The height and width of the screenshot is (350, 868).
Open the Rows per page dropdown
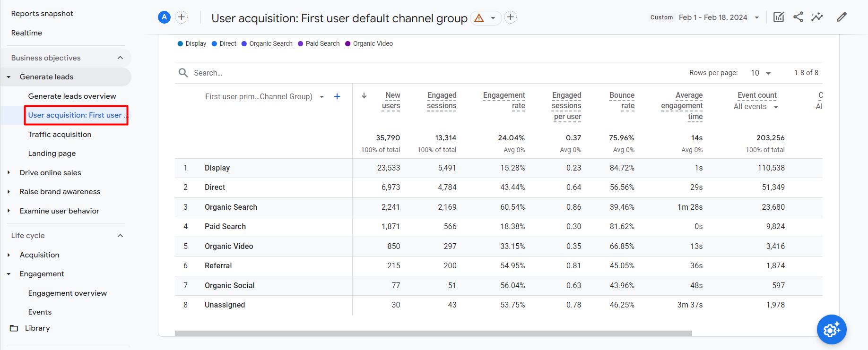coord(761,73)
